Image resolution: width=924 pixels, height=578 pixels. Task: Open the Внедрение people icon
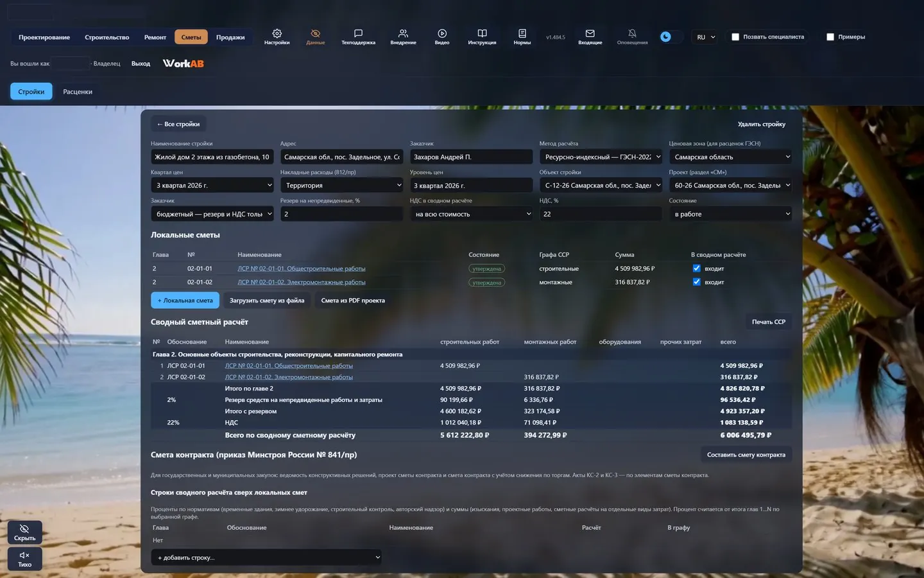(x=403, y=33)
